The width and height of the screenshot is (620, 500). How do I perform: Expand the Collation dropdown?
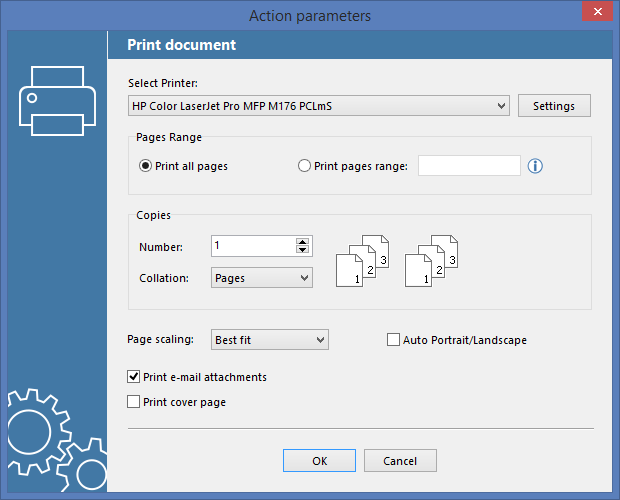262,278
